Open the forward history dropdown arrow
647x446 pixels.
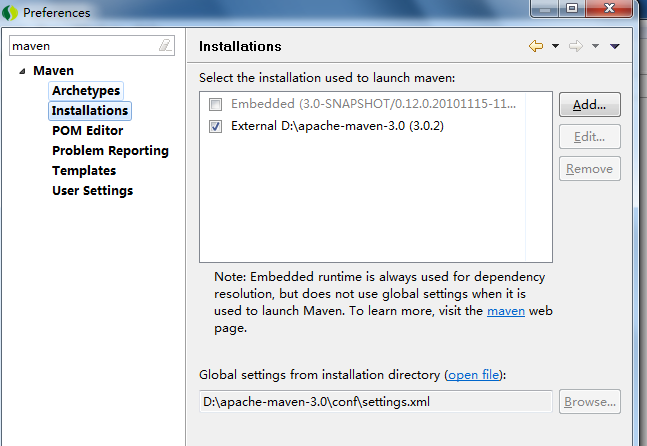595,46
